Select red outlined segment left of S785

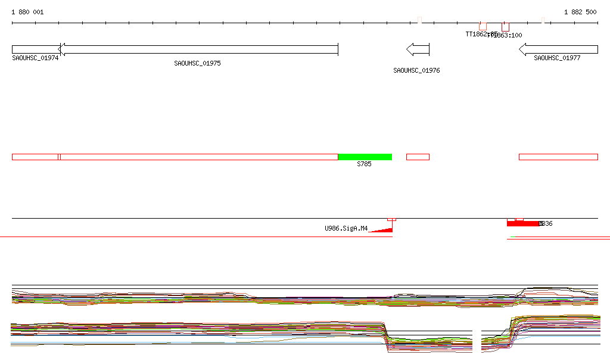[198, 157]
